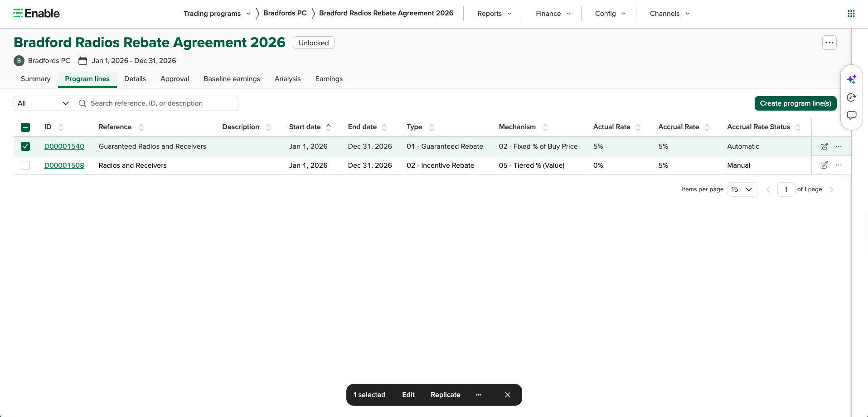Change items per page dropdown
Image resolution: width=868 pixels, height=417 pixels.
coord(742,189)
